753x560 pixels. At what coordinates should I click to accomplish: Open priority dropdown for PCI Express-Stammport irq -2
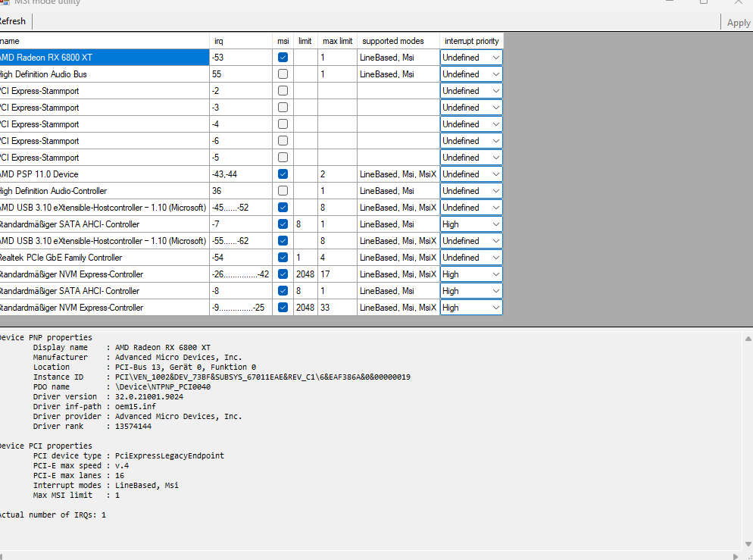point(471,91)
